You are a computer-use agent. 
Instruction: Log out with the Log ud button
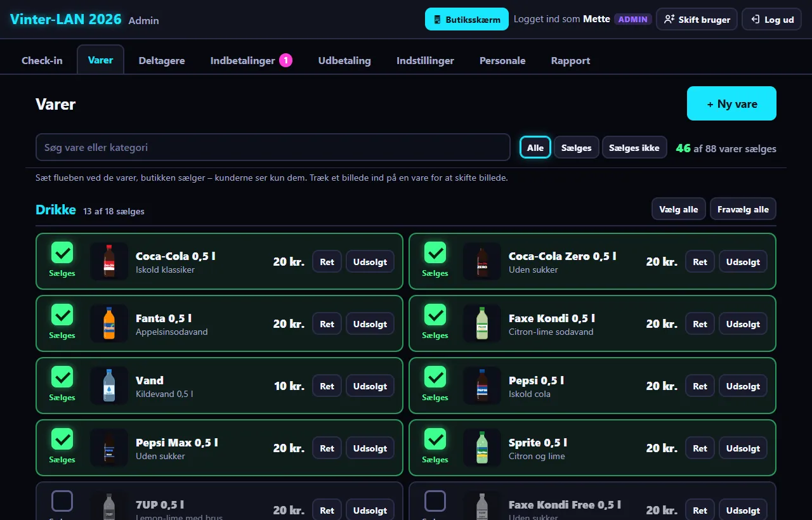pos(771,19)
